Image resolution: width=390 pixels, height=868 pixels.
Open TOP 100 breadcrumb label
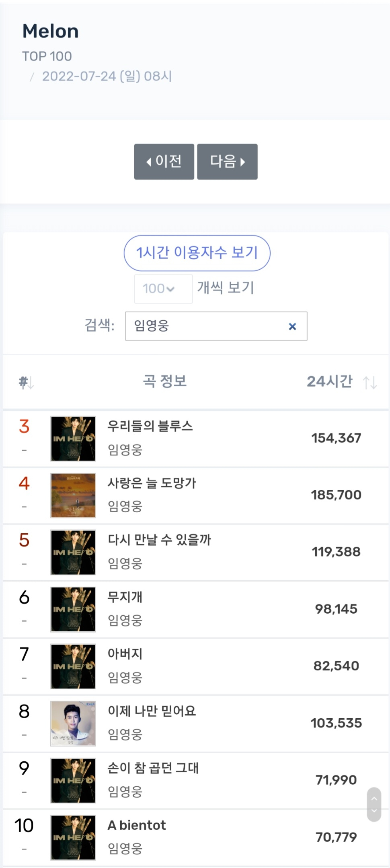[x=47, y=56]
